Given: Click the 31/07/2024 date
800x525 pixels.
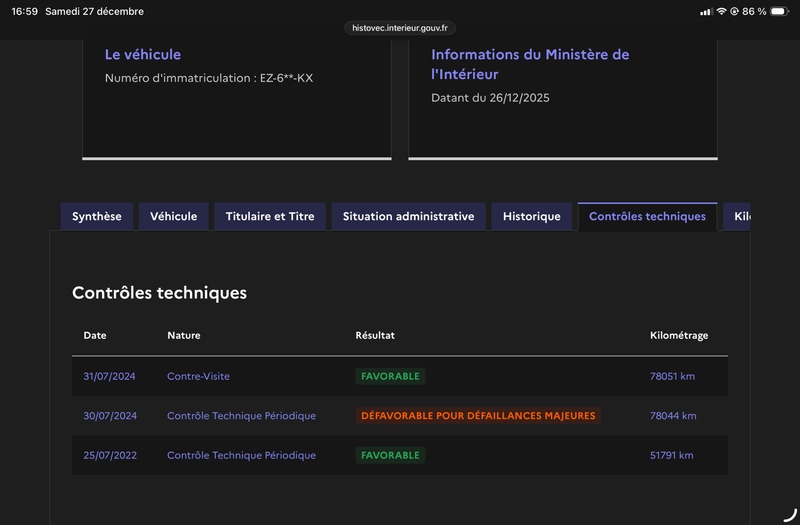Looking at the screenshot, I should click(x=110, y=376).
